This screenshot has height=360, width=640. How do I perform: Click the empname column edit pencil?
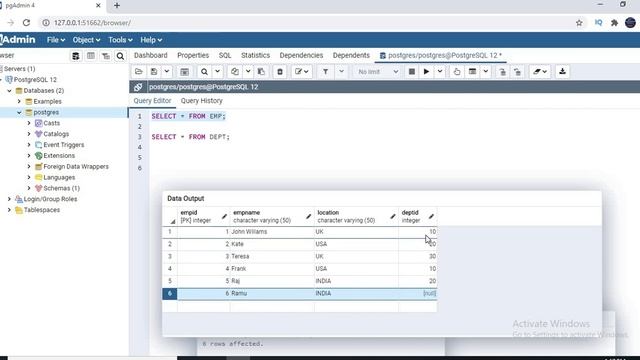[308, 216]
